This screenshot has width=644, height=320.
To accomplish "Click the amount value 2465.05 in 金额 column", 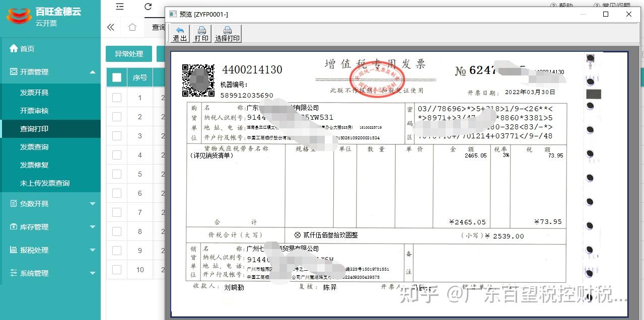I will (x=476, y=156).
